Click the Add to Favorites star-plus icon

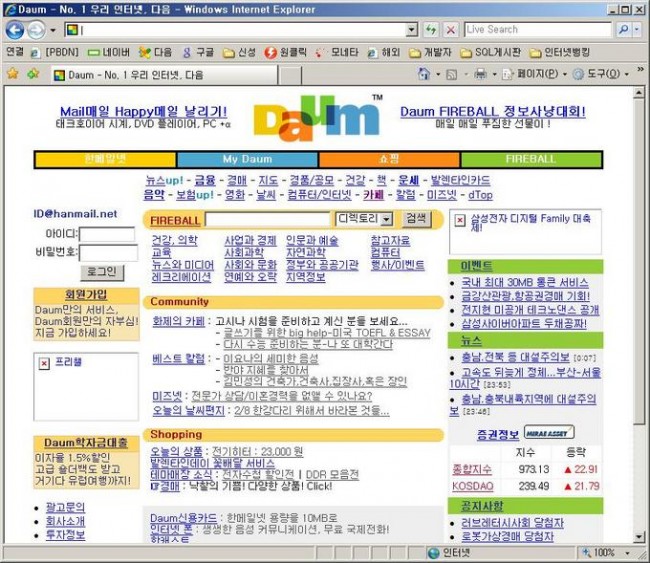click(x=33, y=74)
